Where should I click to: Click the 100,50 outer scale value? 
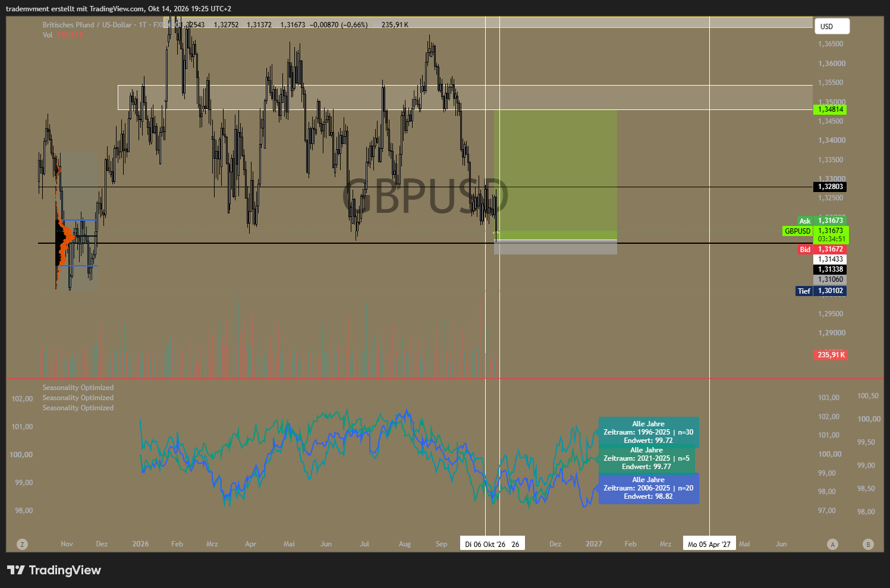[868, 396]
